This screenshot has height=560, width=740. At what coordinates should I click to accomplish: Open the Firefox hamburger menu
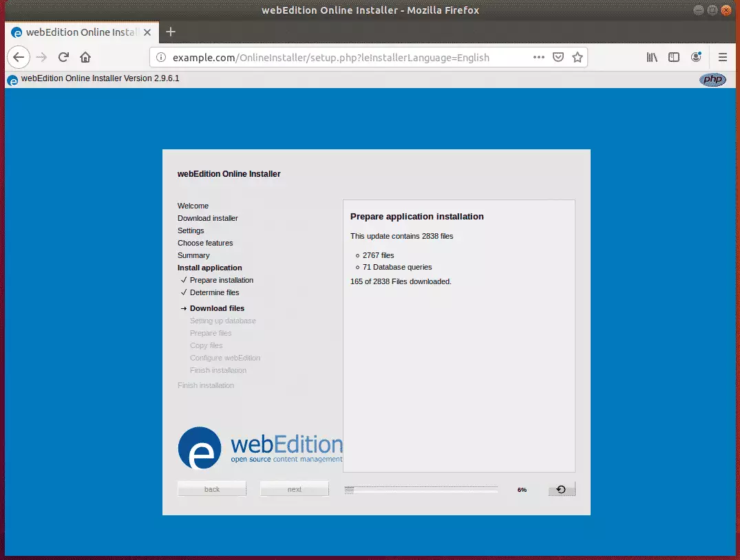coord(723,58)
